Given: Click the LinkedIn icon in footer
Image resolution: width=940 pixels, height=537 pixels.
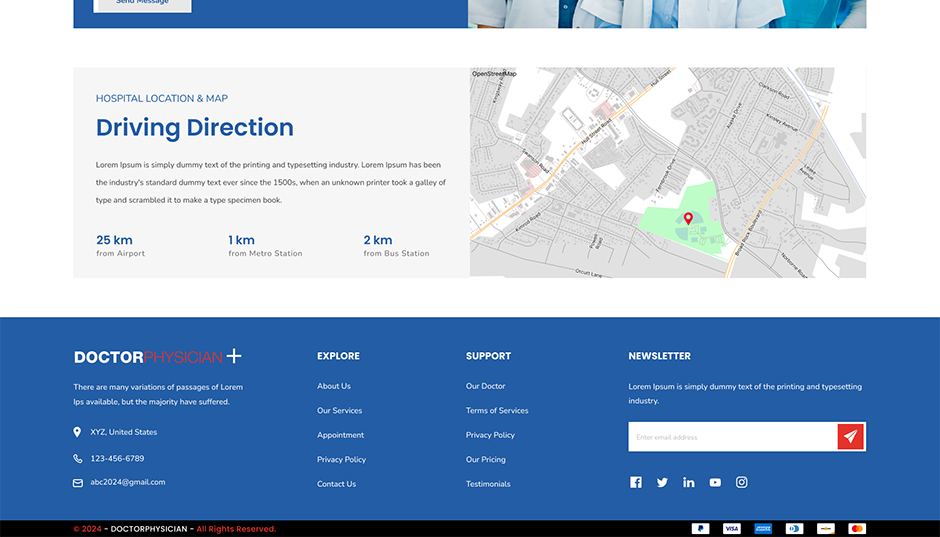Looking at the screenshot, I should (688, 482).
